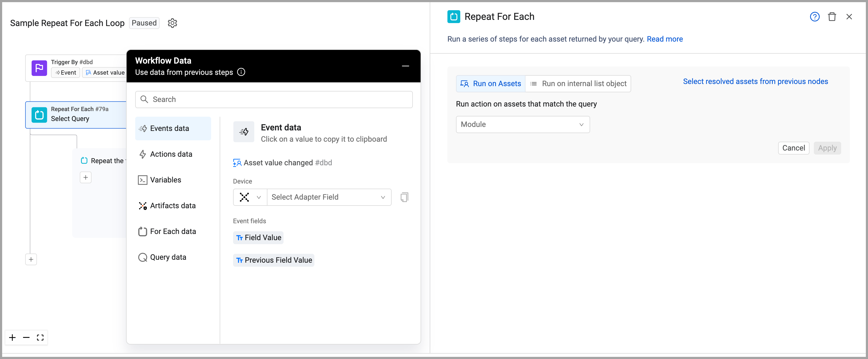Click copy to clipboard icon beside adapter field

click(404, 197)
